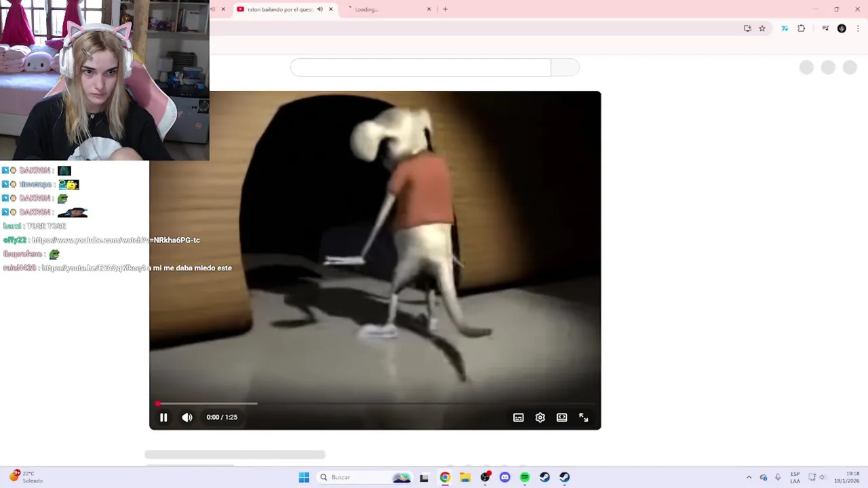The height and width of the screenshot is (488, 868).
Task: Mute the YouTube player volume
Action: coord(187,418)
